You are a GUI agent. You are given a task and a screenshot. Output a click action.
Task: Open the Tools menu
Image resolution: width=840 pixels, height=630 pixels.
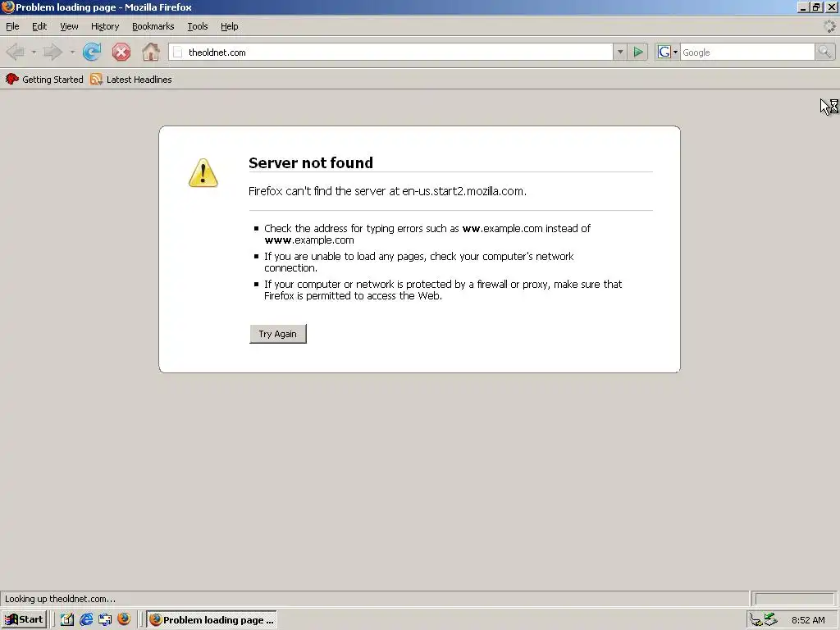[198, 26]
